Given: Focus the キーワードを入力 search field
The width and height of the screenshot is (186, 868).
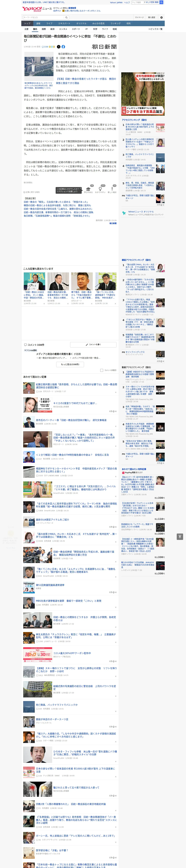Looking at the screenshot, I should (x=44, y=18).
